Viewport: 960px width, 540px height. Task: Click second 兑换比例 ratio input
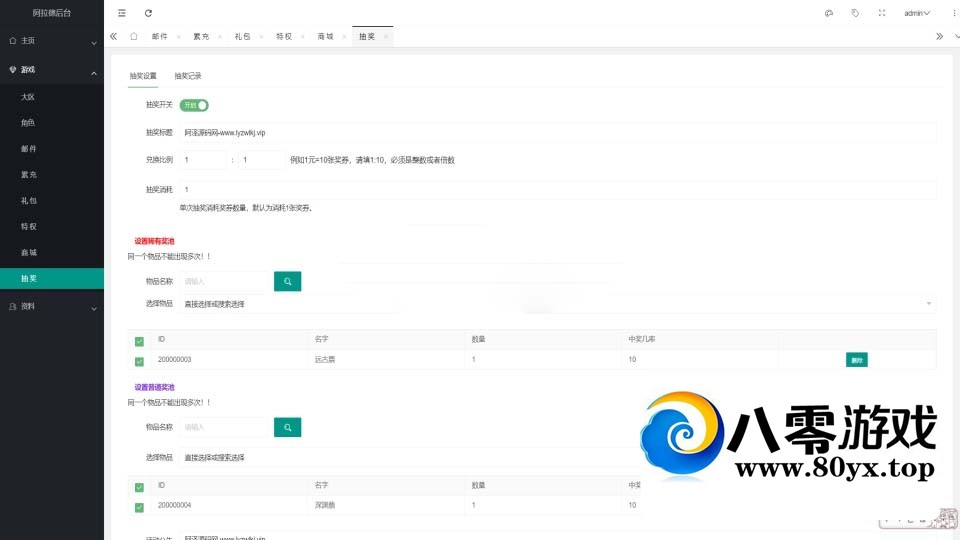[261, 160]
